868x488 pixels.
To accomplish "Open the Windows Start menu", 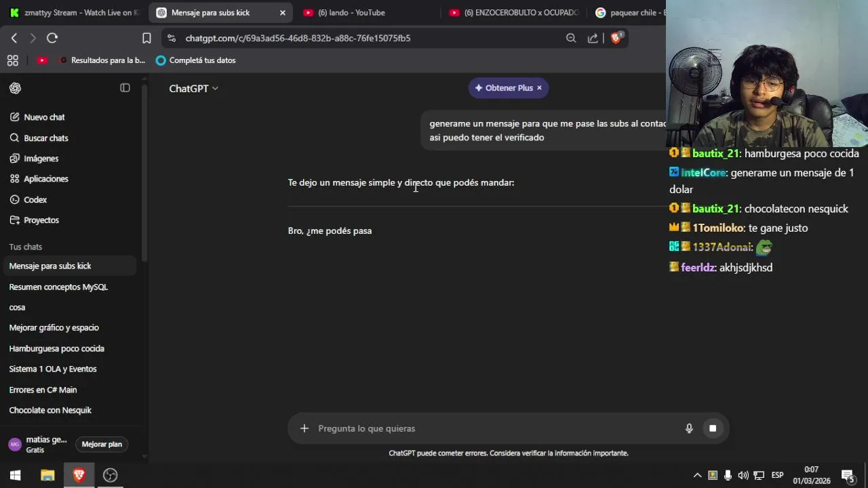I will click(15, 475).
